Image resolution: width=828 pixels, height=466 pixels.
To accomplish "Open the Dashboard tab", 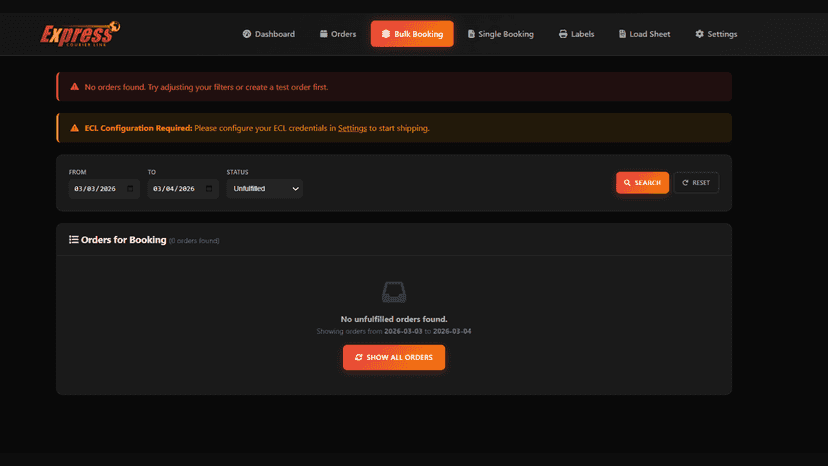I will pyautogui.click(x=269, y=34).
